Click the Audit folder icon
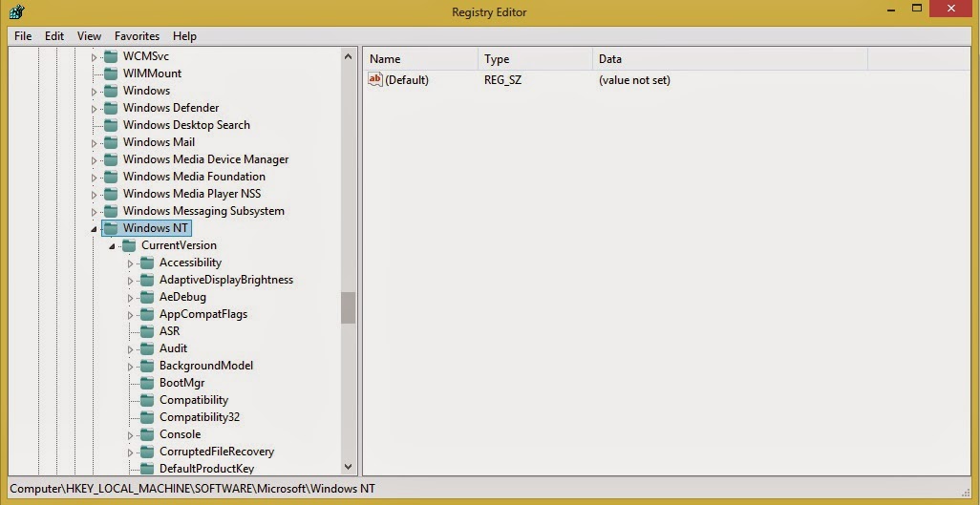 147,348
